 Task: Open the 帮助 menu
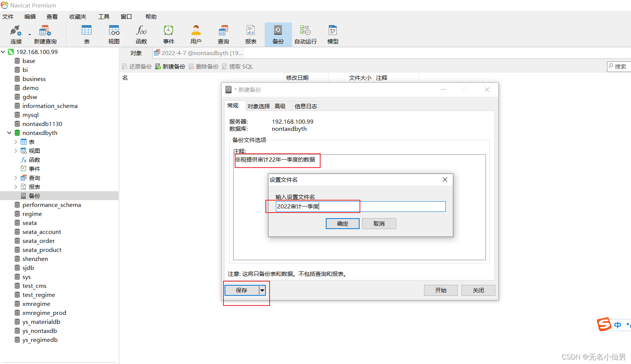click(x=151, y=16)
